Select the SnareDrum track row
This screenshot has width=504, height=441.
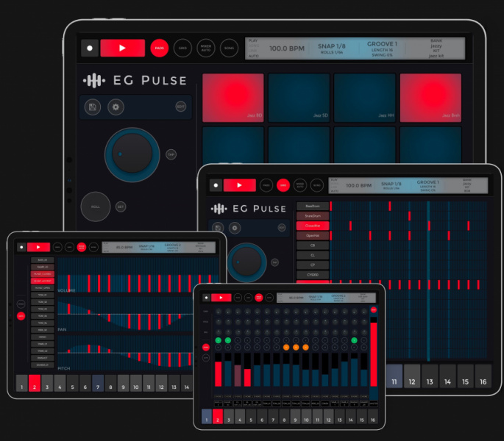313,216
